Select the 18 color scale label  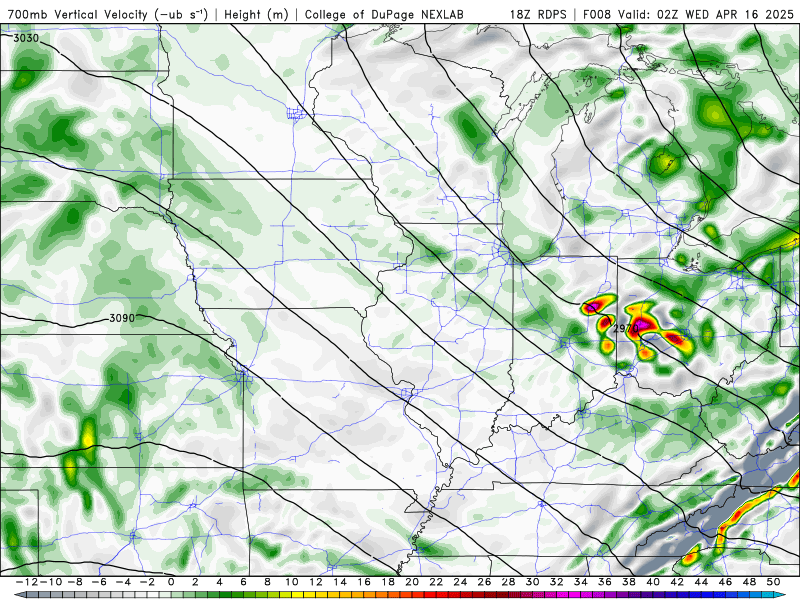tap(388, 582)
